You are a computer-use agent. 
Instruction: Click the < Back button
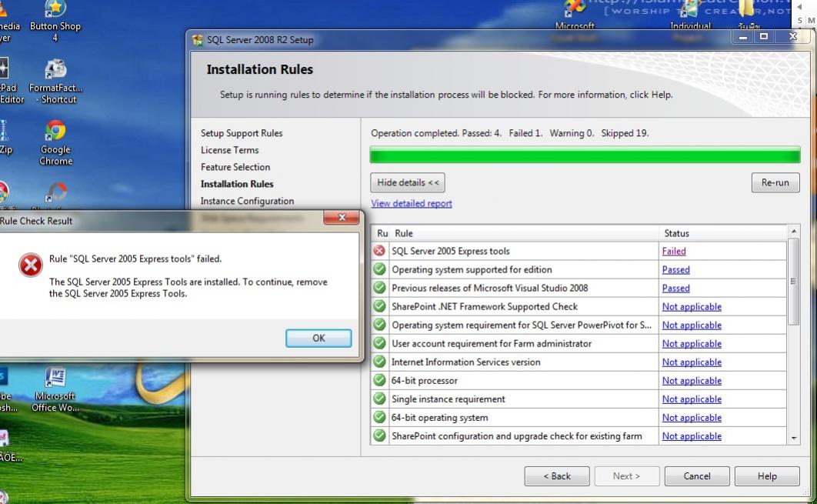click(556, 476)
